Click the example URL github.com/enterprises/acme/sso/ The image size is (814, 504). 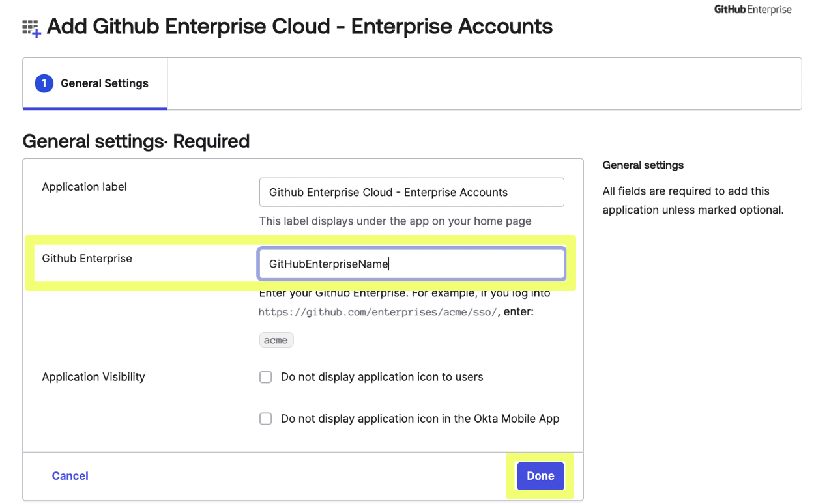(x=379, y=312)
